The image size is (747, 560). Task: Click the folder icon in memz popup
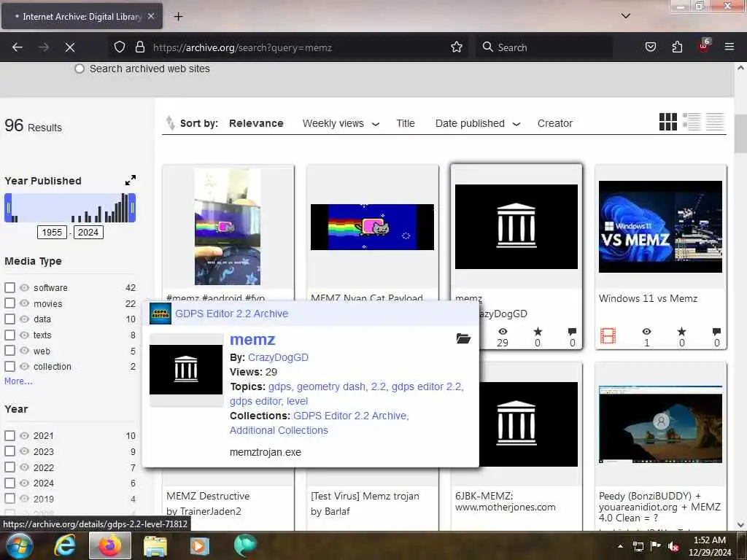click(463, 338)
